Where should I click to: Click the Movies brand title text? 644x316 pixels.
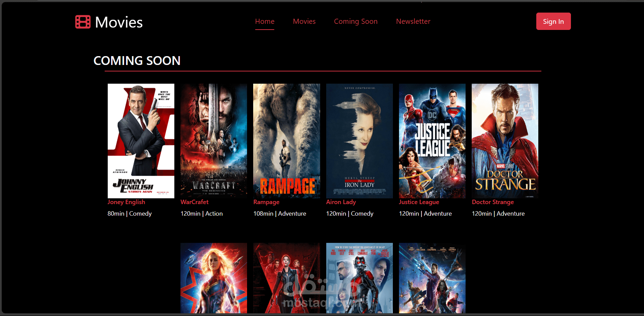pos(119,22)
